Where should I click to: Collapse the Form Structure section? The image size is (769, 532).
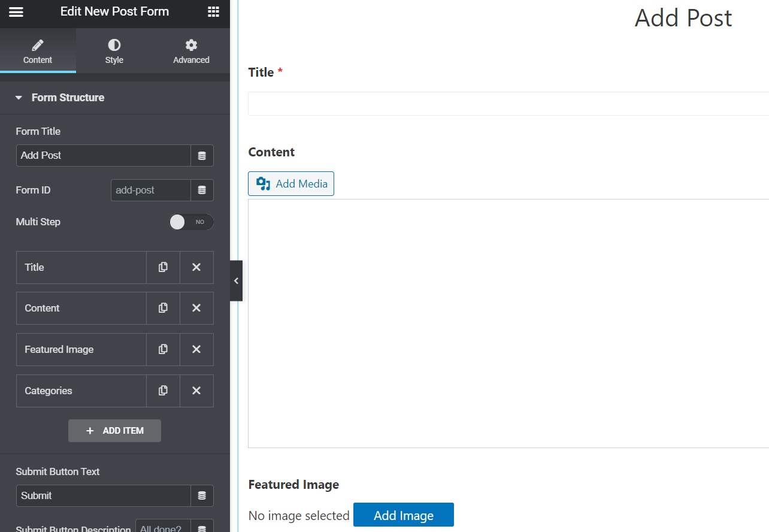[20, 97]
